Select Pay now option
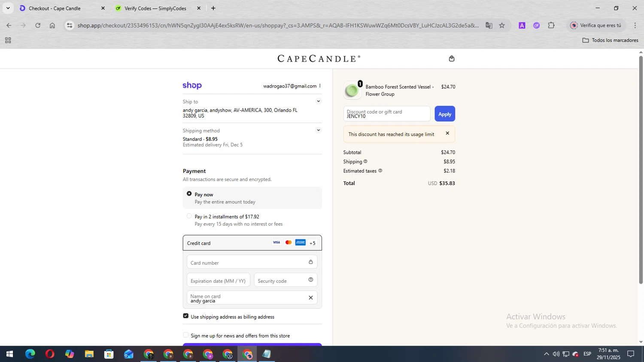The height and width of the screenshot is (362, 644). coord(189,194)
